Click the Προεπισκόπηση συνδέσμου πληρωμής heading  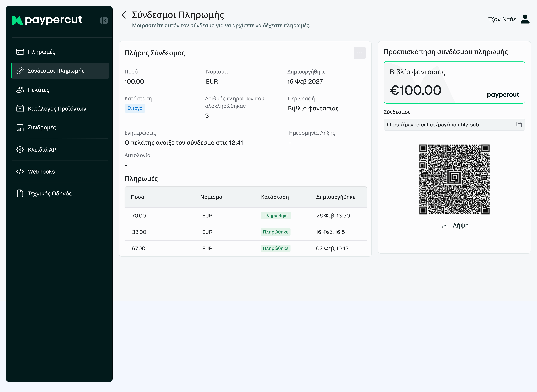pos(446,52)
